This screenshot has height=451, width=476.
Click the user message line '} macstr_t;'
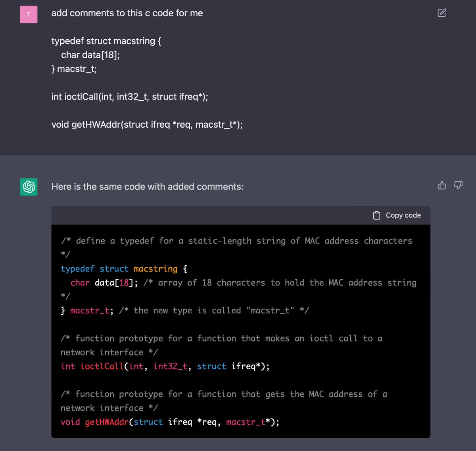click(74, 69)
